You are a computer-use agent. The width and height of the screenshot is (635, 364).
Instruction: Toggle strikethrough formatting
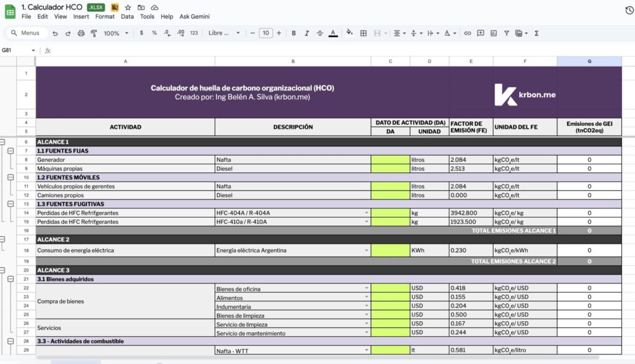tap(321, 33)
